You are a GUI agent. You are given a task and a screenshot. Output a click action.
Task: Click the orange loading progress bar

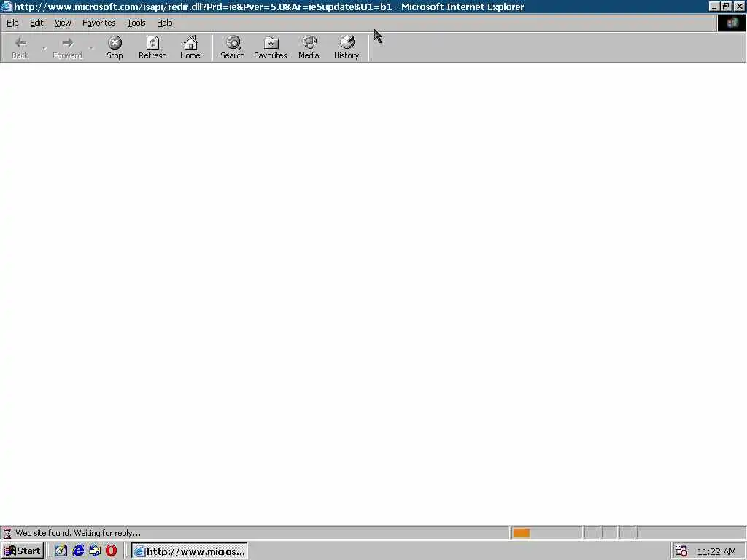coord(521,533)
